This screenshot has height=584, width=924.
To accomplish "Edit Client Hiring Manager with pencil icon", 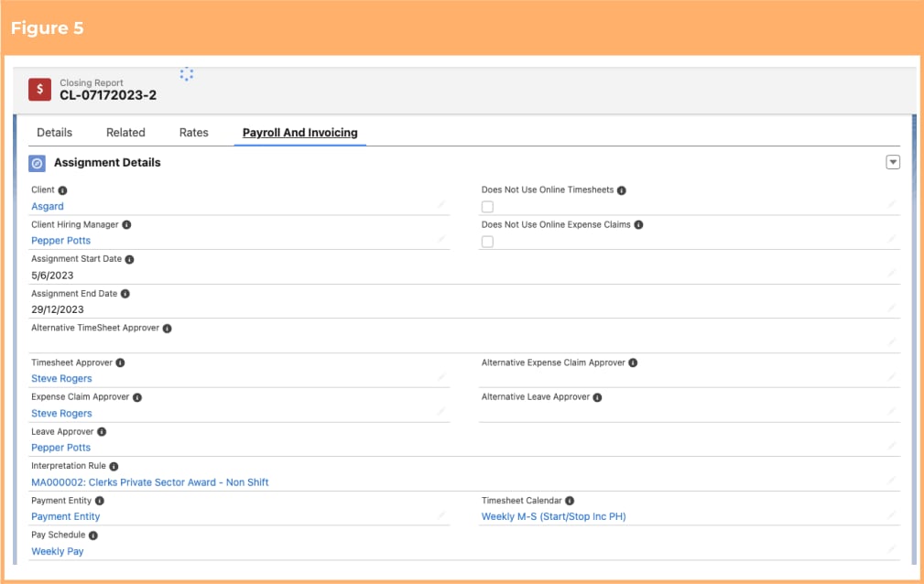I will click(441, 239).
